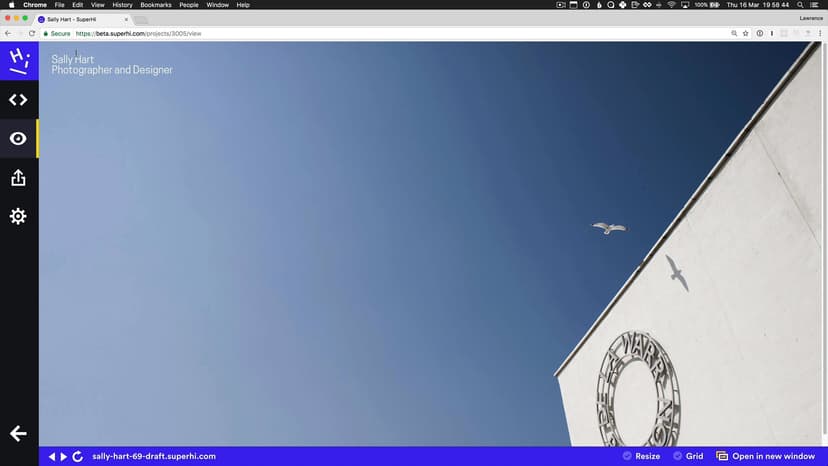Open the share/publish icon in sidebar
828x466 pixels.
(18, 178)
